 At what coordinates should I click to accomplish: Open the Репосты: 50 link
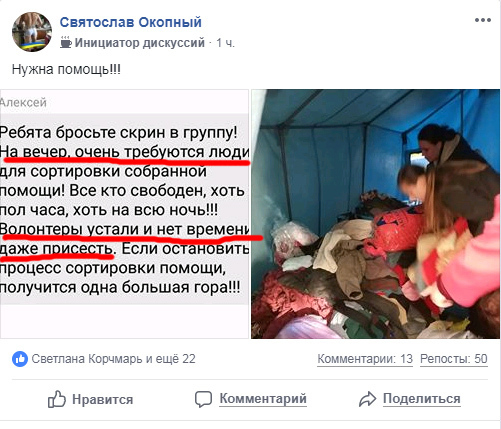coord(454,359)
